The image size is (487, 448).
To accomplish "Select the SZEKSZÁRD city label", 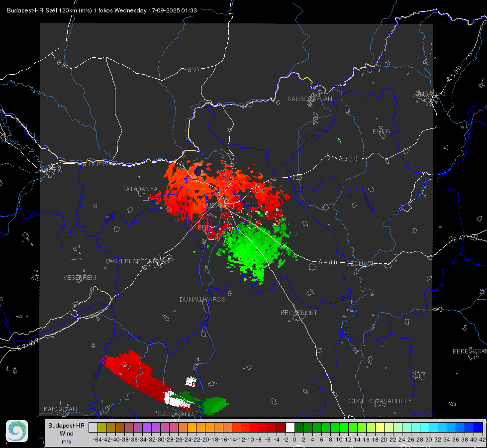I will coord(176,414).
